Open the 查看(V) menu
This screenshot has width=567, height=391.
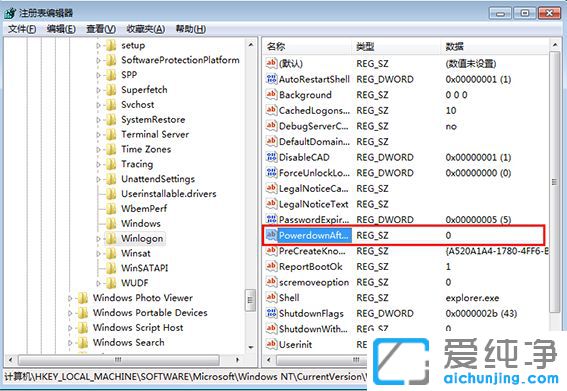click(101, 29)
